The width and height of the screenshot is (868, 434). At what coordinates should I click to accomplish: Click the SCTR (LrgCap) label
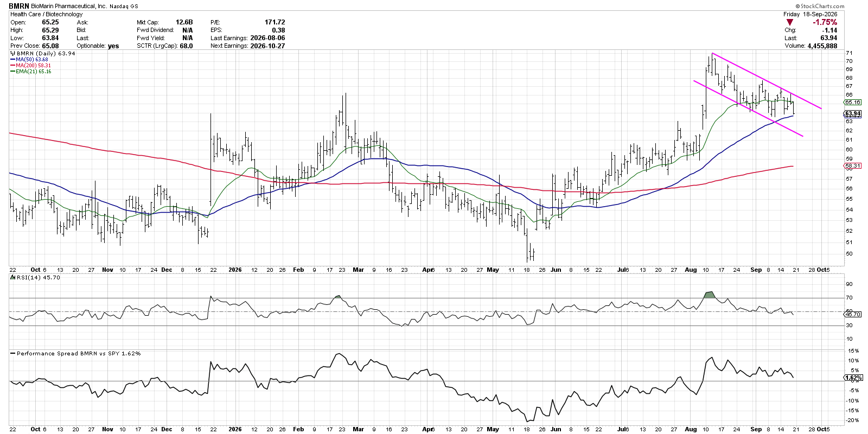coord(157,46)
